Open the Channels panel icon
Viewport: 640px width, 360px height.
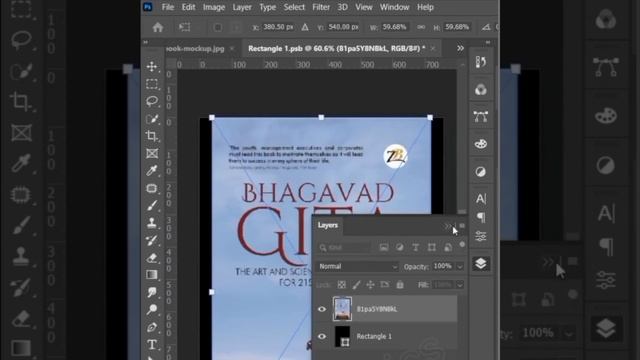click(x=481, y=89)
